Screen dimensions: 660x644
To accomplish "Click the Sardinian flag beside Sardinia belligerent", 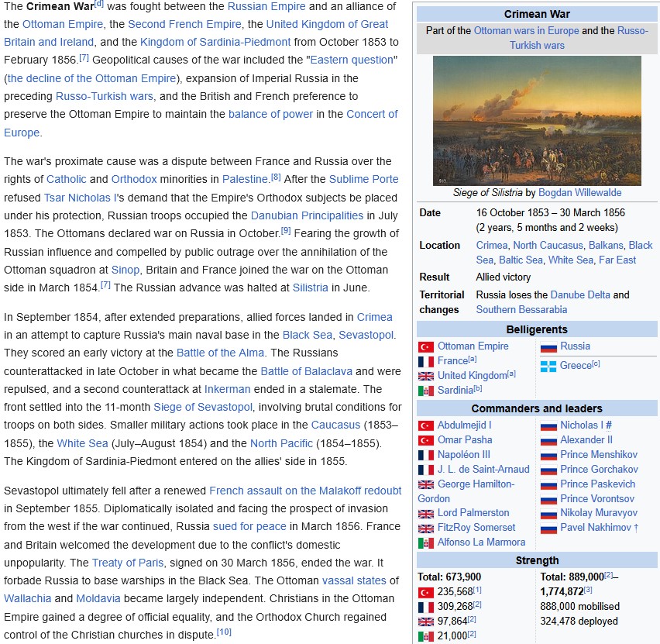I will pos(425,391).
